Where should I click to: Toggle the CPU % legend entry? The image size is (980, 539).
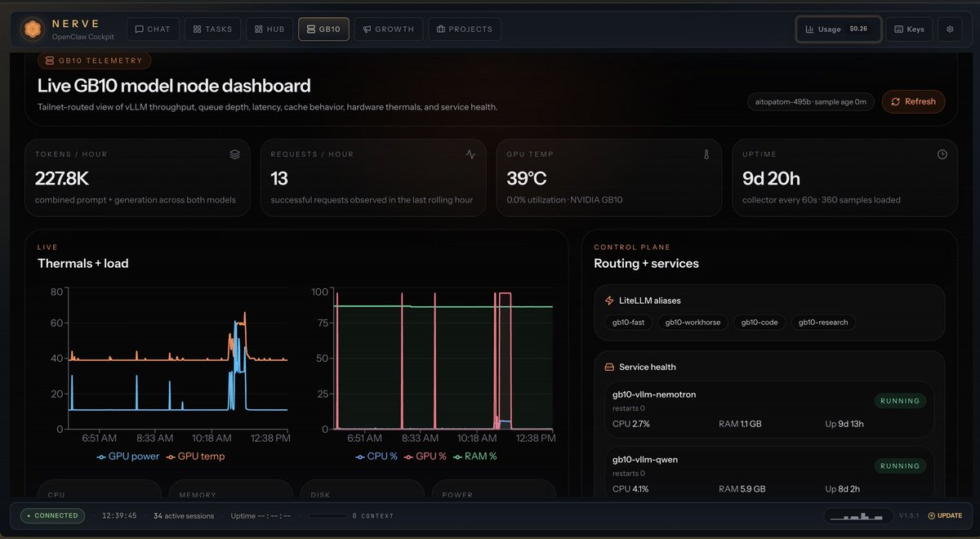(x=376, y=457)
